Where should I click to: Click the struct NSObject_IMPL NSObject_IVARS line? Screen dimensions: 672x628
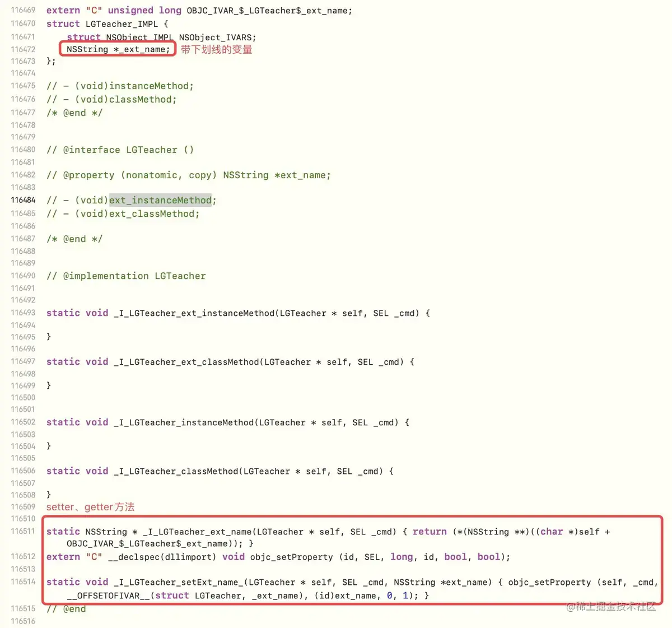[x=161, y=38]
